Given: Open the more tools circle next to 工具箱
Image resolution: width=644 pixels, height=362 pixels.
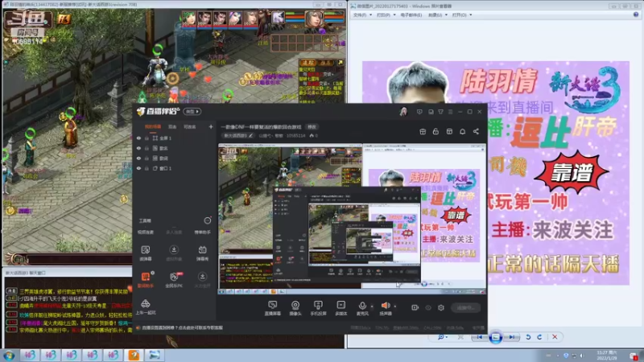Looking at the screenshot, I should click(208, 220).
